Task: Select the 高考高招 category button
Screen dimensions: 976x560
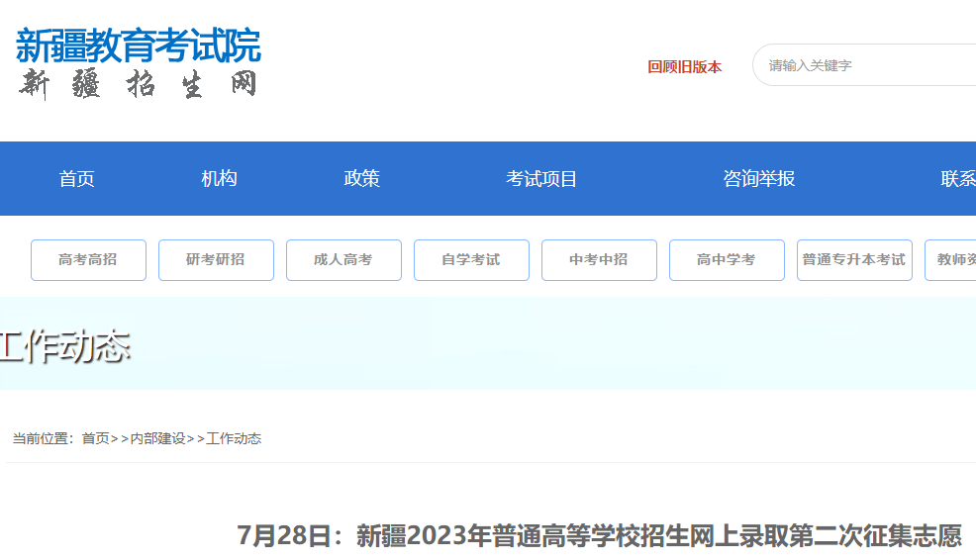Action: tap(88, 260)
